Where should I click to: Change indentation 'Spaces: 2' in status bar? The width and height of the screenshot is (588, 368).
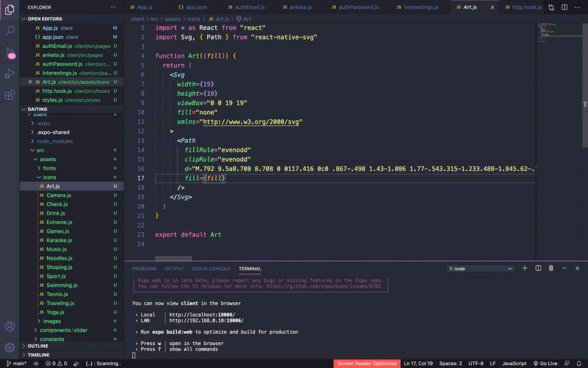pyautogui.click(x=450, y=363)
